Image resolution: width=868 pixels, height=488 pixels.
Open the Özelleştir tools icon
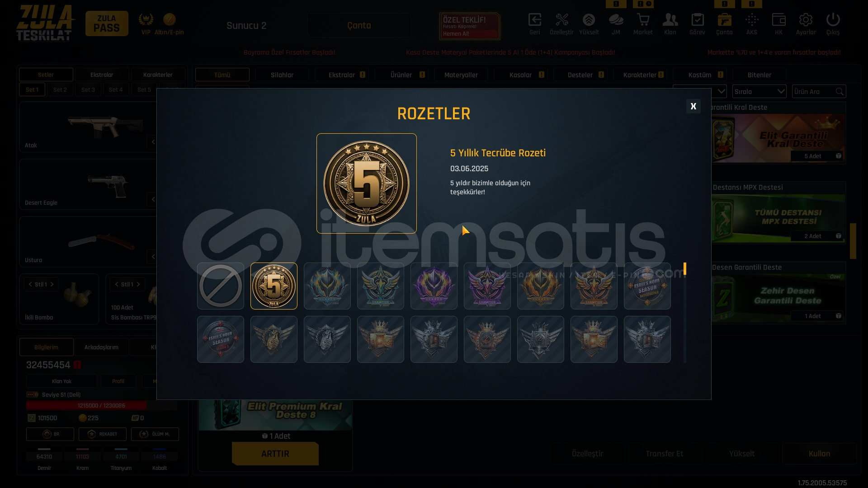coord(561,24)
